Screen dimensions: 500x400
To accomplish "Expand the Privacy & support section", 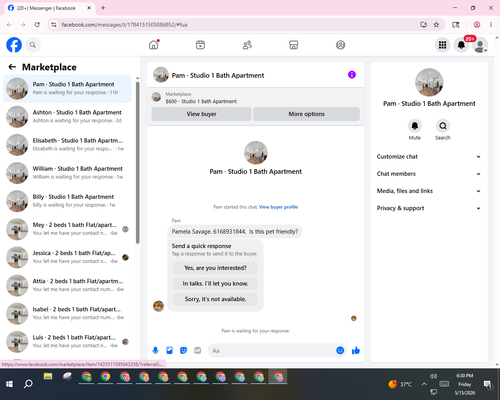I will pyautogui.click(x=429, y=208).
